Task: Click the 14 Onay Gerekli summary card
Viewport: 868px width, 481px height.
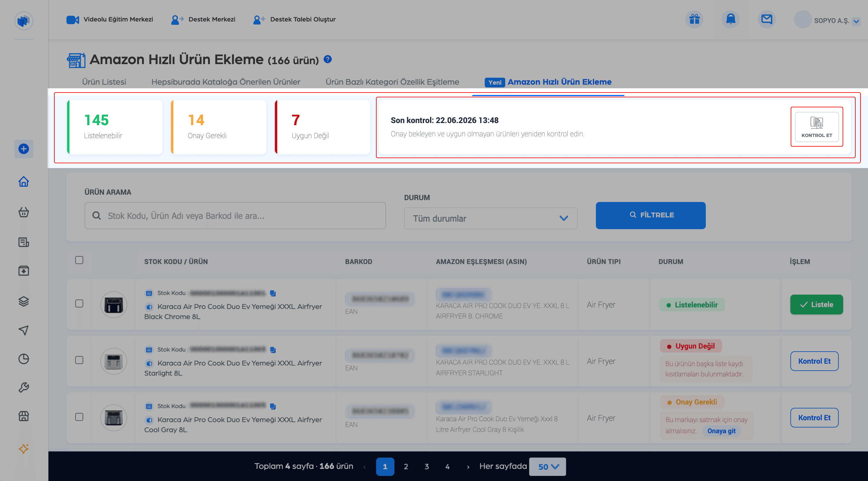Action: [219, 127]
